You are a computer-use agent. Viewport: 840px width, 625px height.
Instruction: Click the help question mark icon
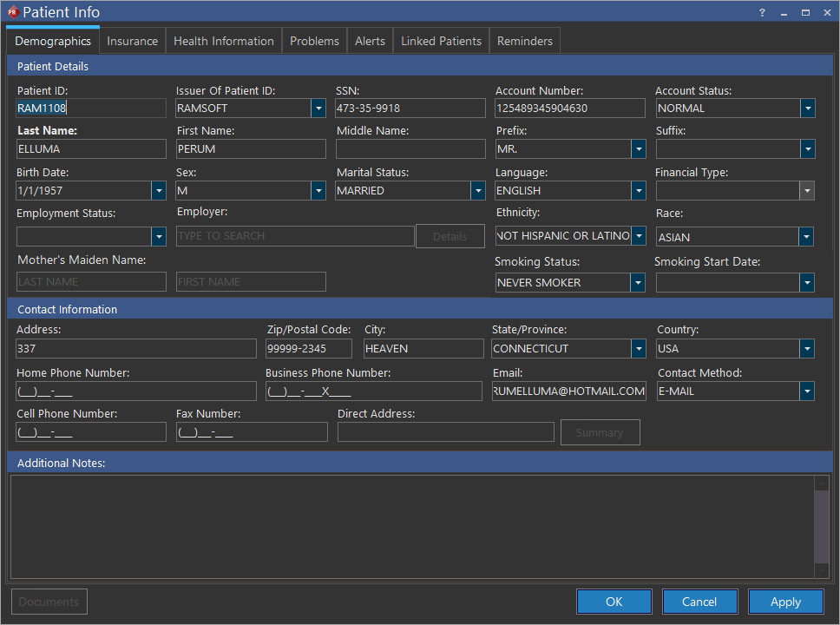761,12
